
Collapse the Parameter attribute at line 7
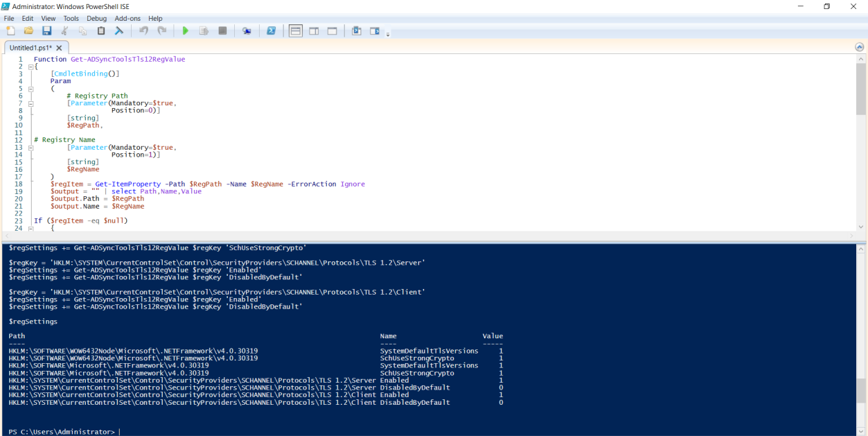30,103
